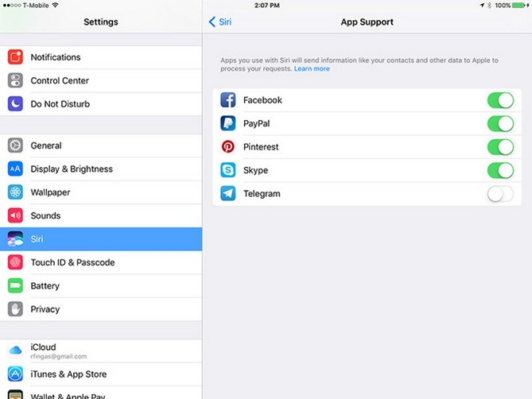Image resolution: width=532 pixels, height=399 pixels.
Task: Tap the PayPal app icon
Action: click(x=228, y=123)
